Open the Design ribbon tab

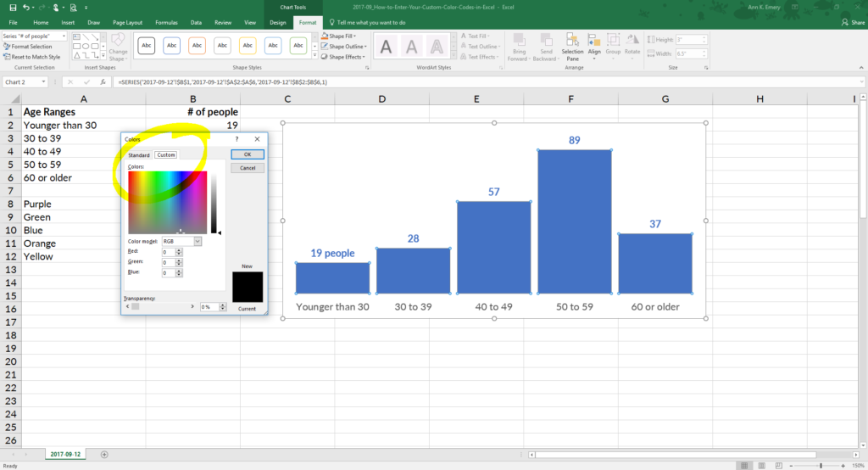pos(278,23)
